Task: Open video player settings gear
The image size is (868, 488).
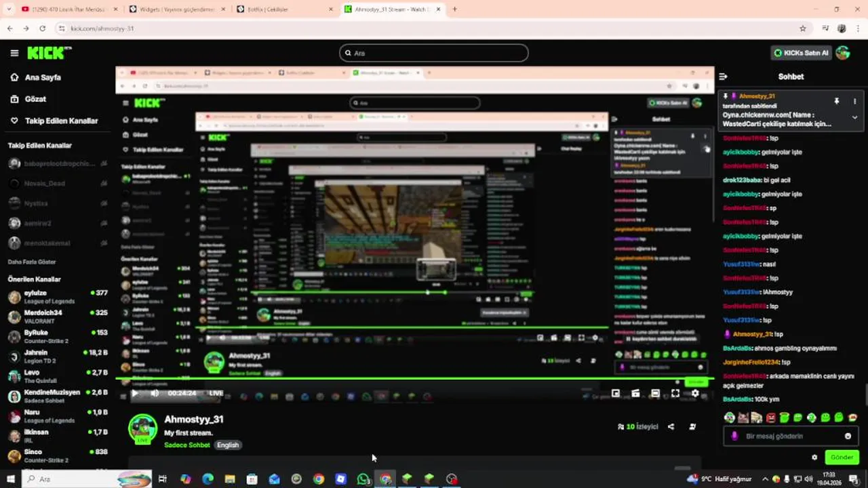Action: click(695, 393)
